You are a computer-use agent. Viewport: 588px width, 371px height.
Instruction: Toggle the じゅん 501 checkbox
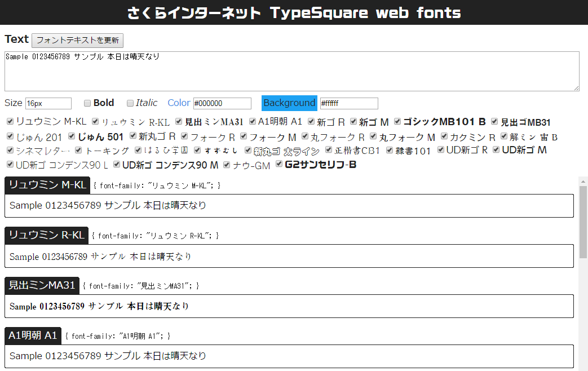72,136
